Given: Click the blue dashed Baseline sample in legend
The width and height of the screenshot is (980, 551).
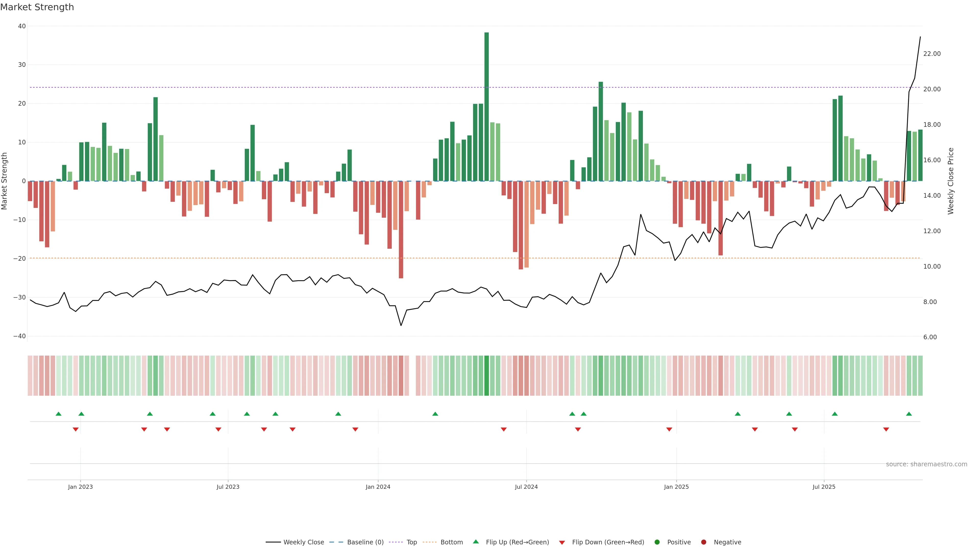Looking at the screenshot, I should [336, 542].
